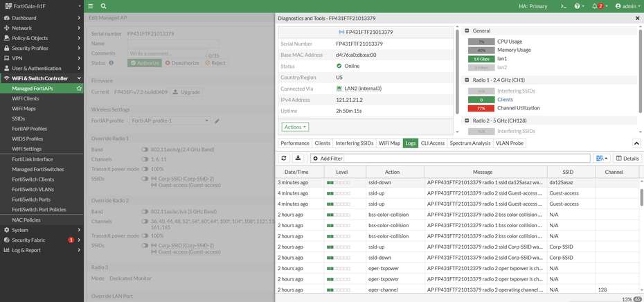Click the AP Name input field
The height and width of the screenshot is (302, 644).
click(x=173, y=44)
